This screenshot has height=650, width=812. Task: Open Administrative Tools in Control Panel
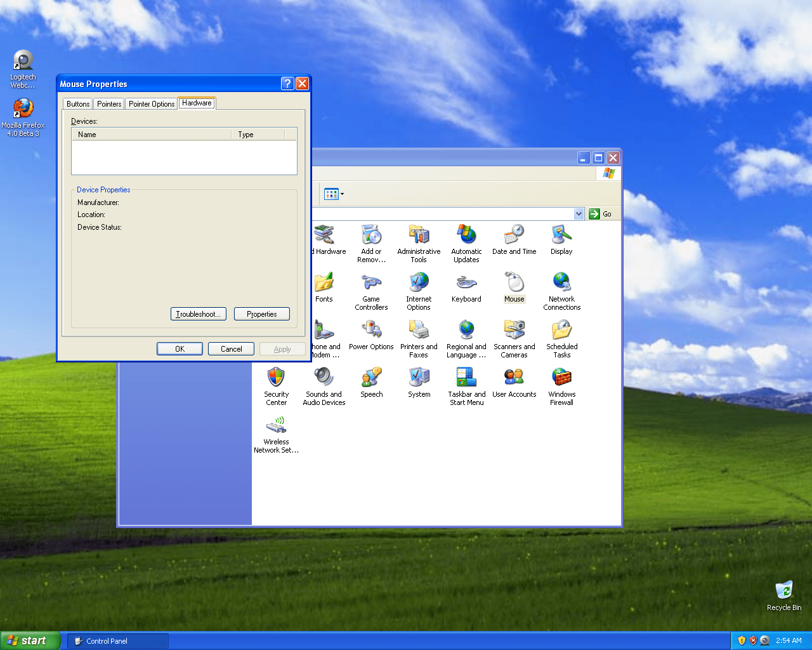[x=419, y=243]
